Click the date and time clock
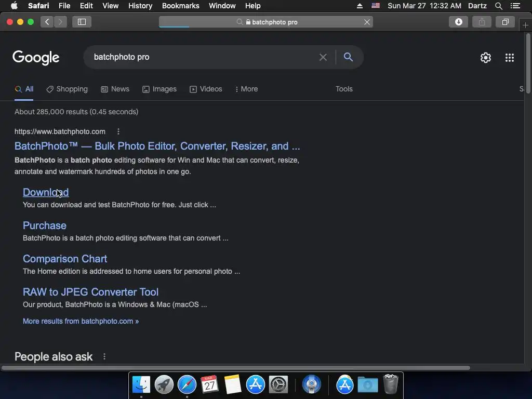Viewport: 532px width, 399px height. (x=424, y=6)
